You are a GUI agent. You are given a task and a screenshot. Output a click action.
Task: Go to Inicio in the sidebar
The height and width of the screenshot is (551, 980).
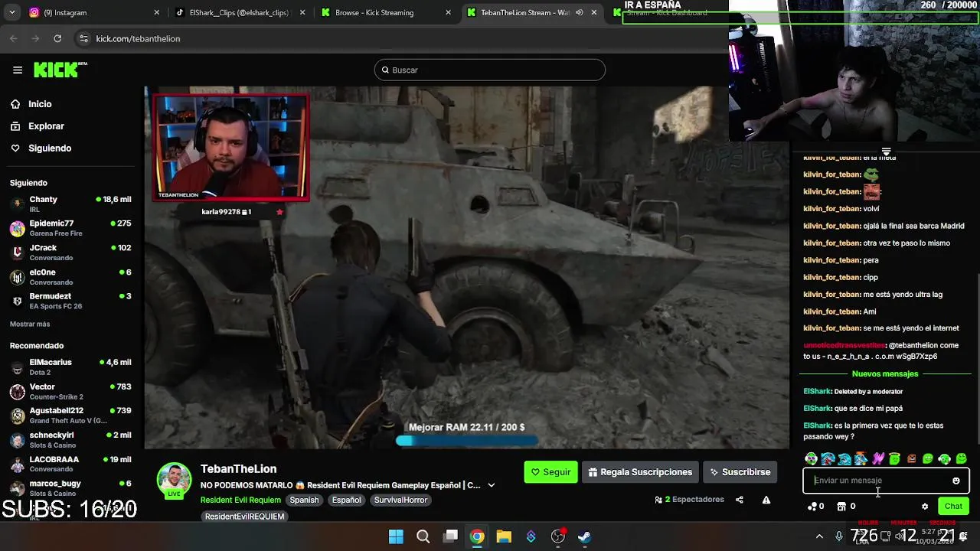(40, 104)
